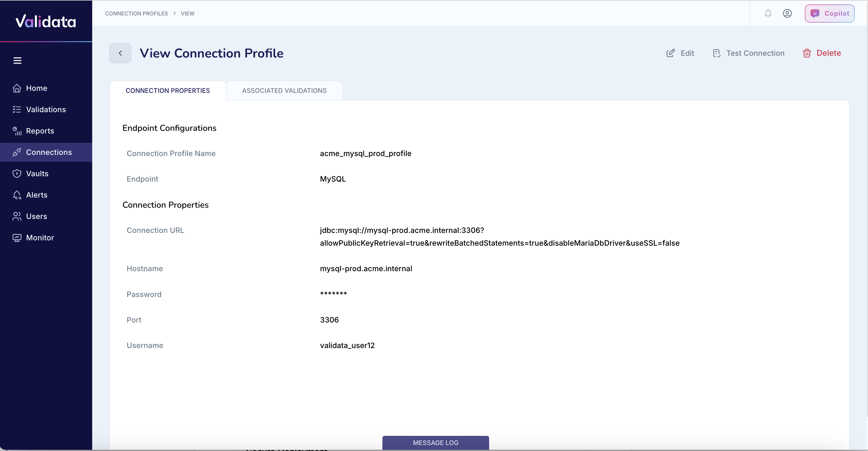
Task: Select the CONNECTION PROPERTIES tab
Action: pyautogui.click(x=167, y=90)
